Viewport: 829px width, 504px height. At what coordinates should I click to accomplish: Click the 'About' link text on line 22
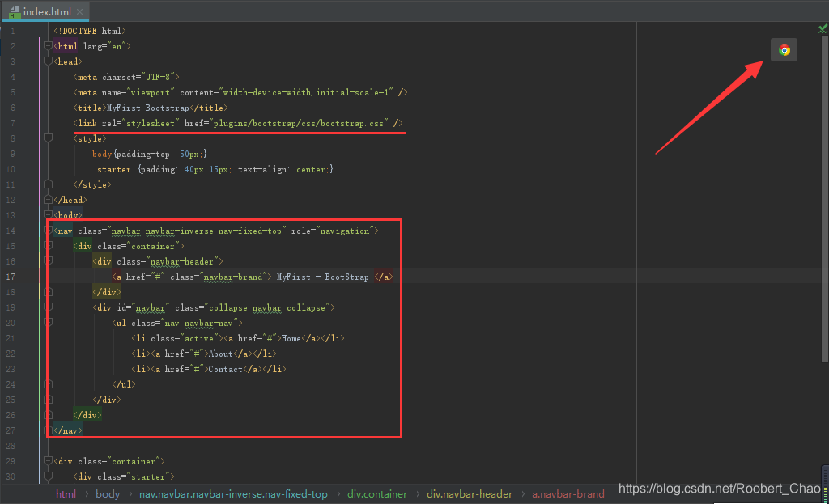tap(220, 354)
